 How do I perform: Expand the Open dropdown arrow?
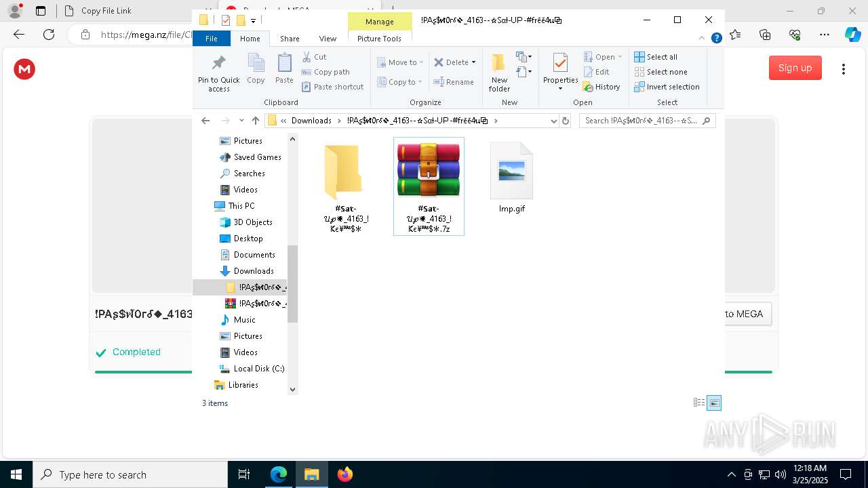pyautogui.click(x=620, y=57)
